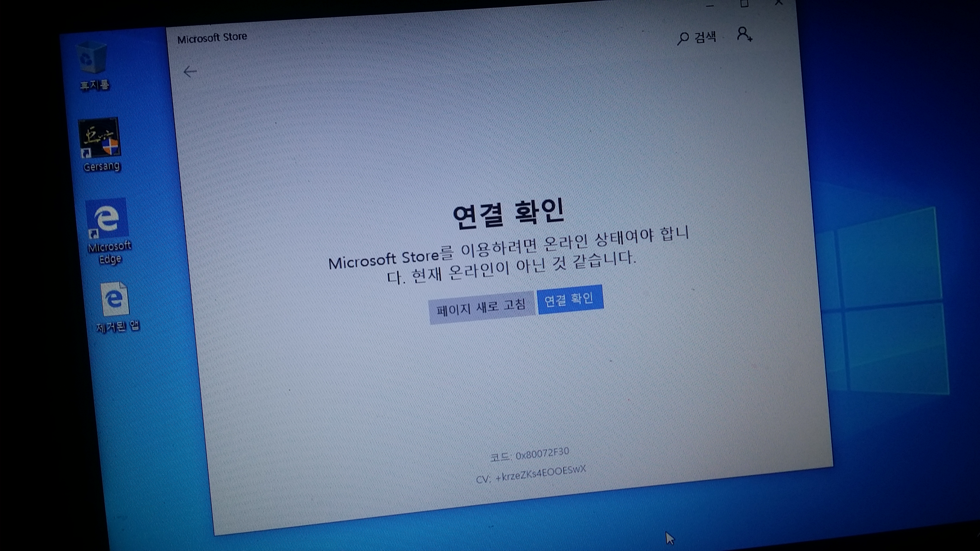Open the account sign-in person icon
980x551 pixels.
pyautogui.click(x=744, y=34)
